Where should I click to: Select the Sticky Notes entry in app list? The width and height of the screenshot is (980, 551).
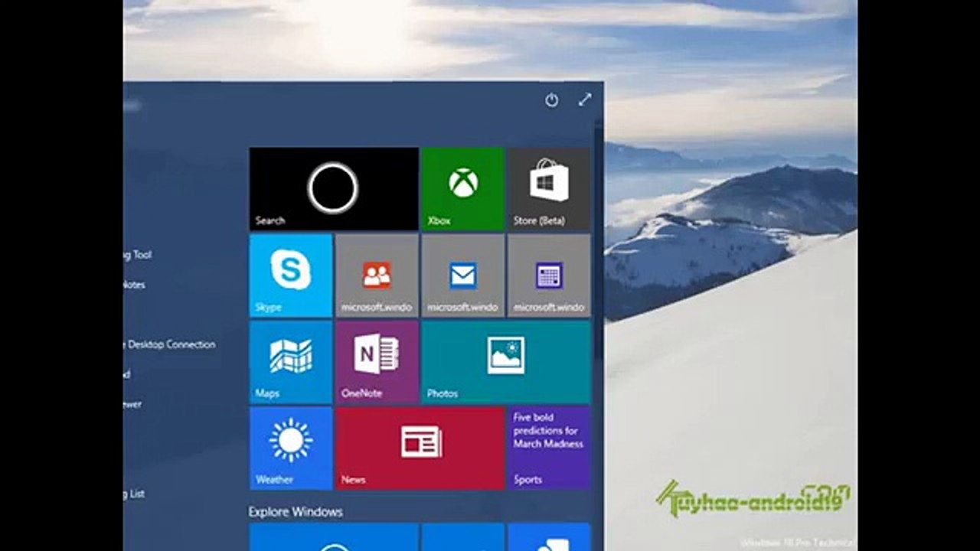(x=135, y=285)
